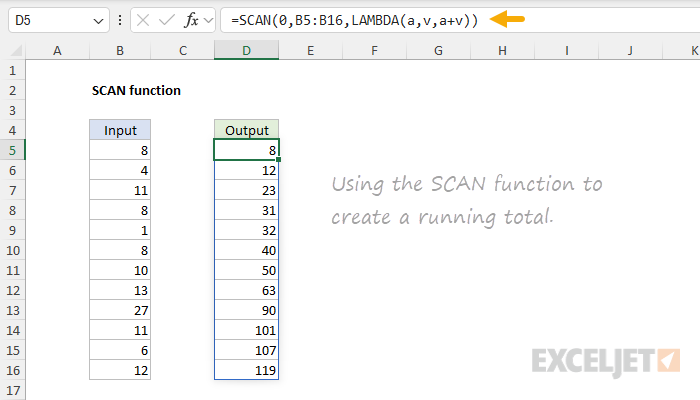The width and height of the screenshot is (700, 400).
Task: Select row 5 header
Action: coord(12,150)
